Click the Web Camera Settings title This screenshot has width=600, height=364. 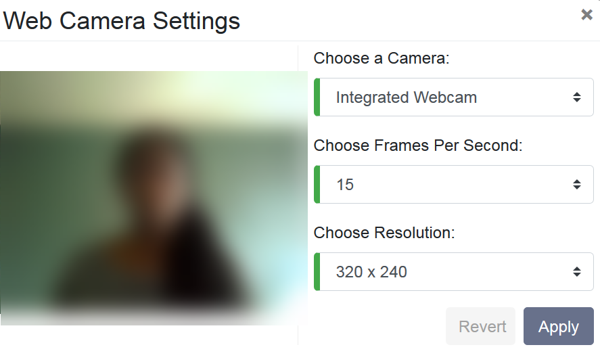122,21
